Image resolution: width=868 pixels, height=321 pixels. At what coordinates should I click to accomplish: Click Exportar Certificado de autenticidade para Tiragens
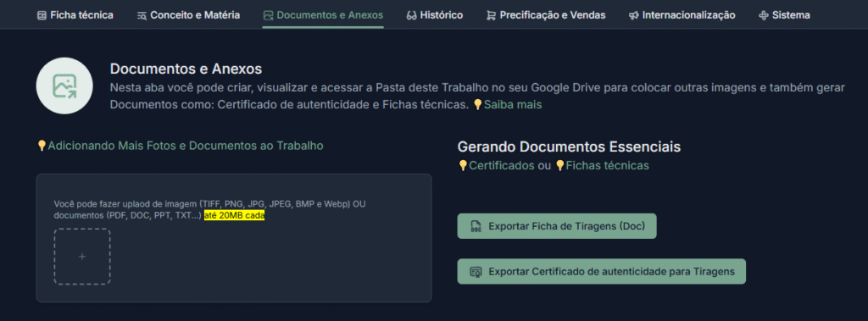602,271
